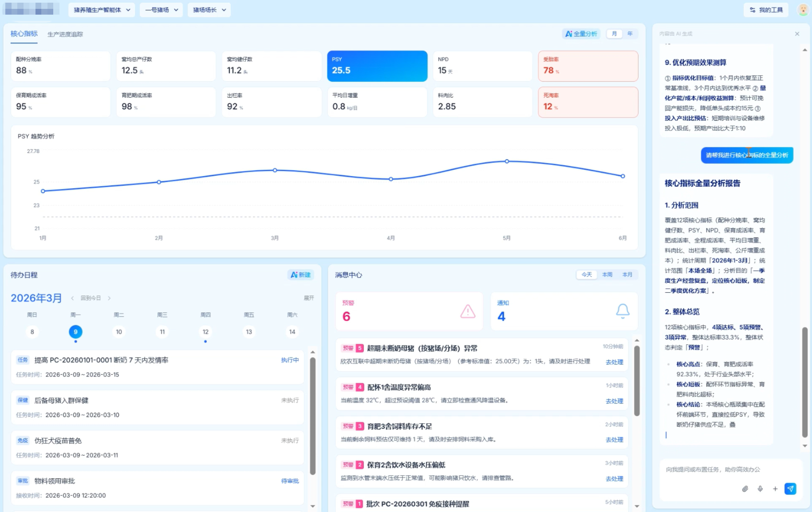Select the 年 period toggle
Screen dimensions: 812x512
pos(630,34)
